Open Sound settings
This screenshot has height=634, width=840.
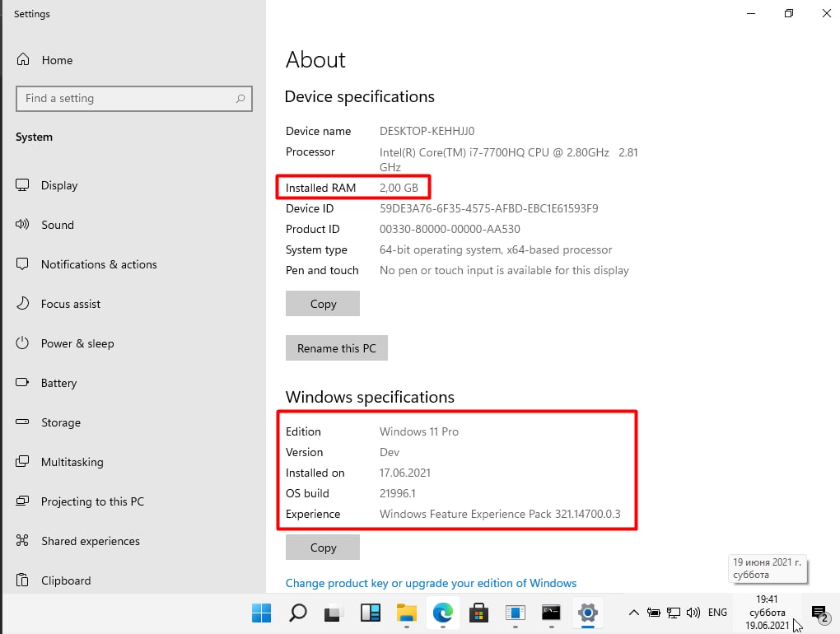tap(45, 225)
